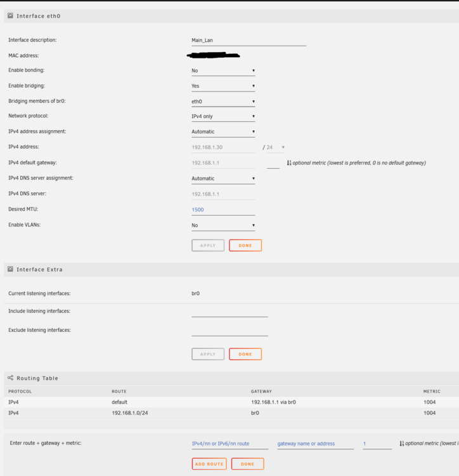Click the IPv4 default gateway field
The width and height of the screenshot is (459, 476).
coord(223,163)
